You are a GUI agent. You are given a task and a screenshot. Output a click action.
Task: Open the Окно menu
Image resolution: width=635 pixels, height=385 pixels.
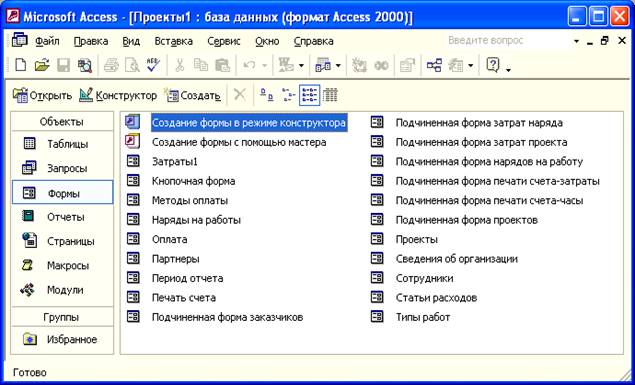coord(267,41)
